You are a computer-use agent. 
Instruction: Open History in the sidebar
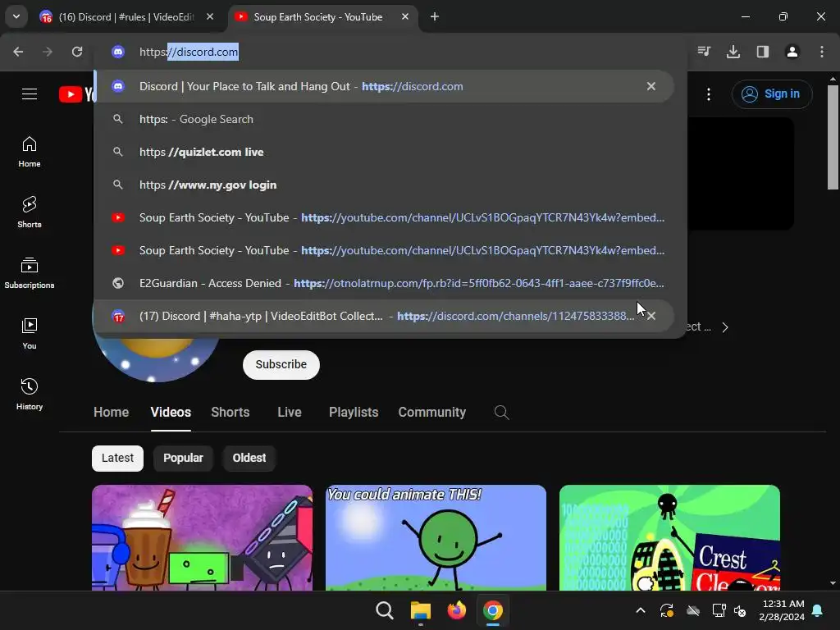click(x=30, y=395)
